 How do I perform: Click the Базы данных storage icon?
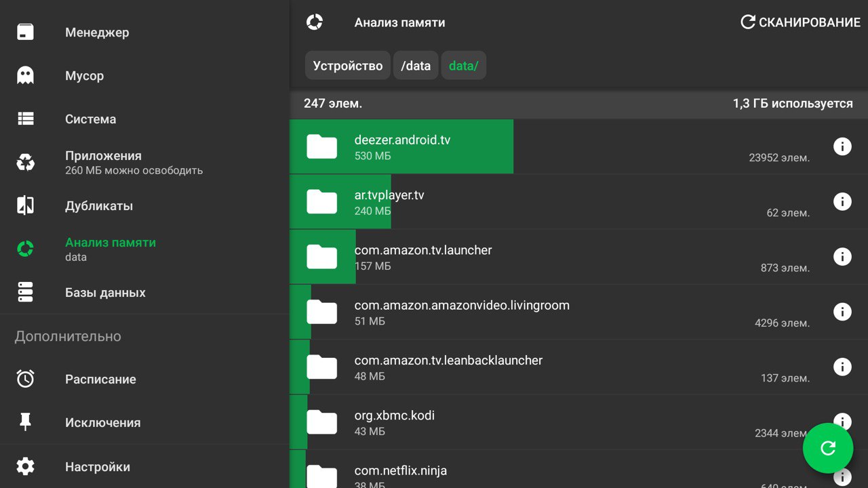pyautogui.click(x=25, y=292)
